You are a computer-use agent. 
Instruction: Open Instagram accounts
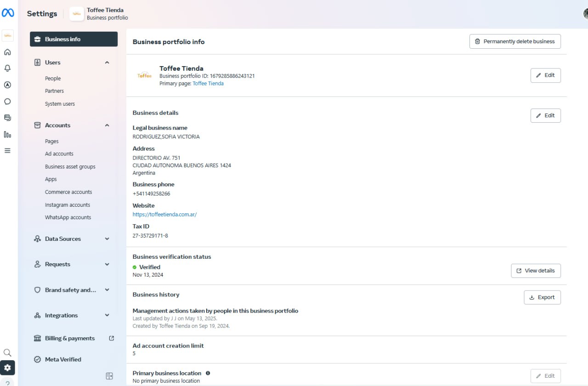(x=68, y=205)
